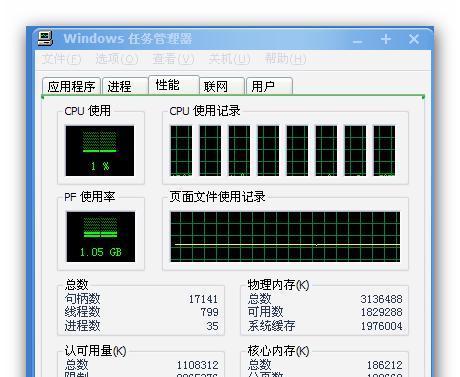Click the Task Manager title bar icon

tap(45, 38)
